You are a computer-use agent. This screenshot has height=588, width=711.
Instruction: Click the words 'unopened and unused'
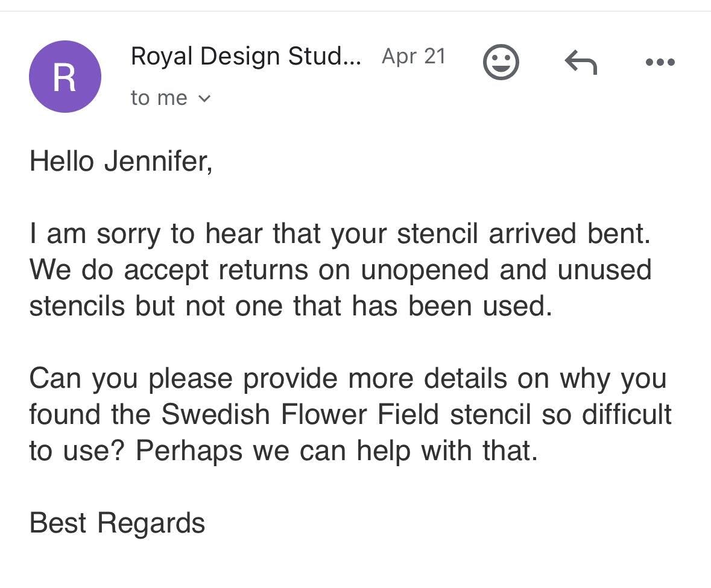pyautogui.click(x=506, y=270)
